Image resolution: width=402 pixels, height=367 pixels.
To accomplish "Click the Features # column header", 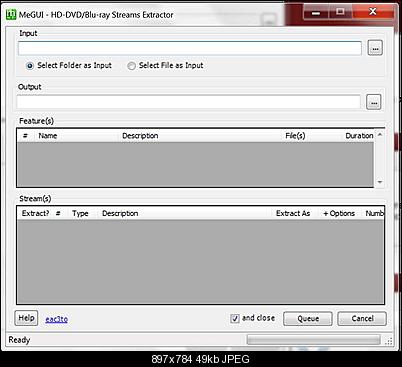I will (x=26, y=136).
